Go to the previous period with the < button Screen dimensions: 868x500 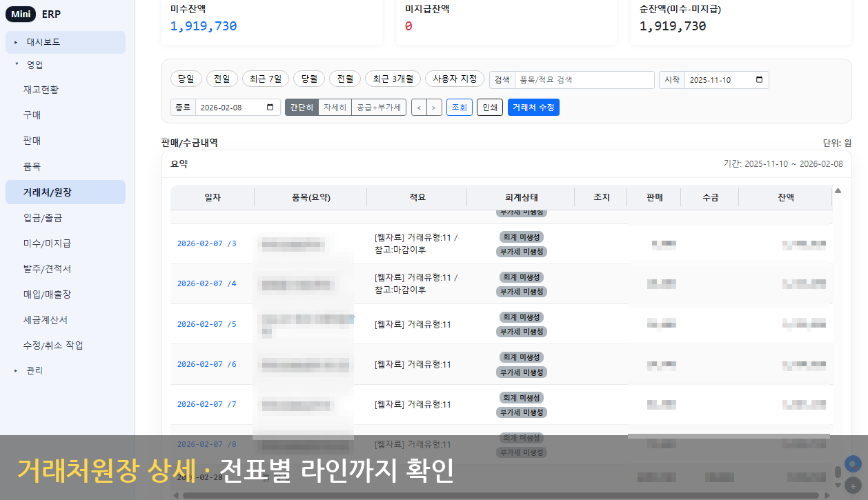(419, 108)
